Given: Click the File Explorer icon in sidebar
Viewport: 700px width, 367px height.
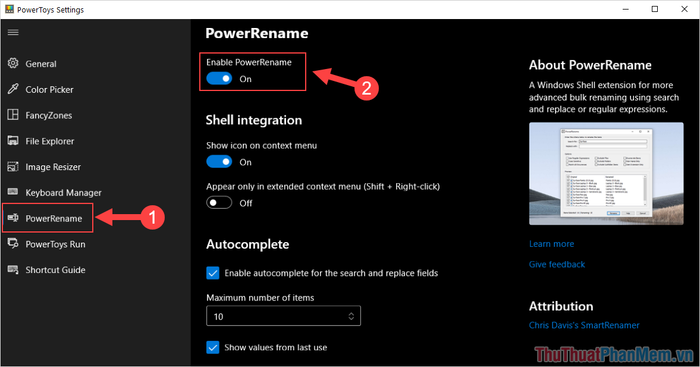Looking at the screenshot, I should coord(13,141).
